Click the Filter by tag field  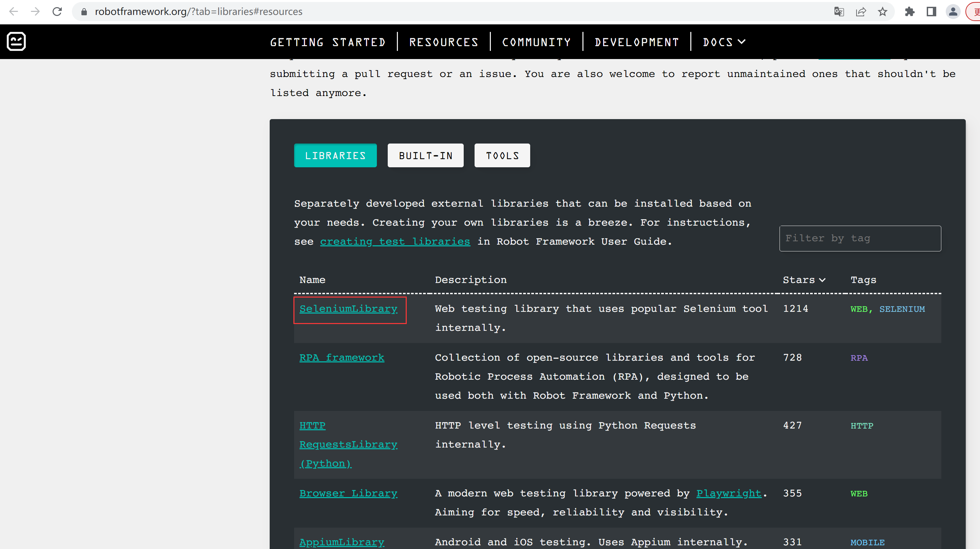pos(860,239)
